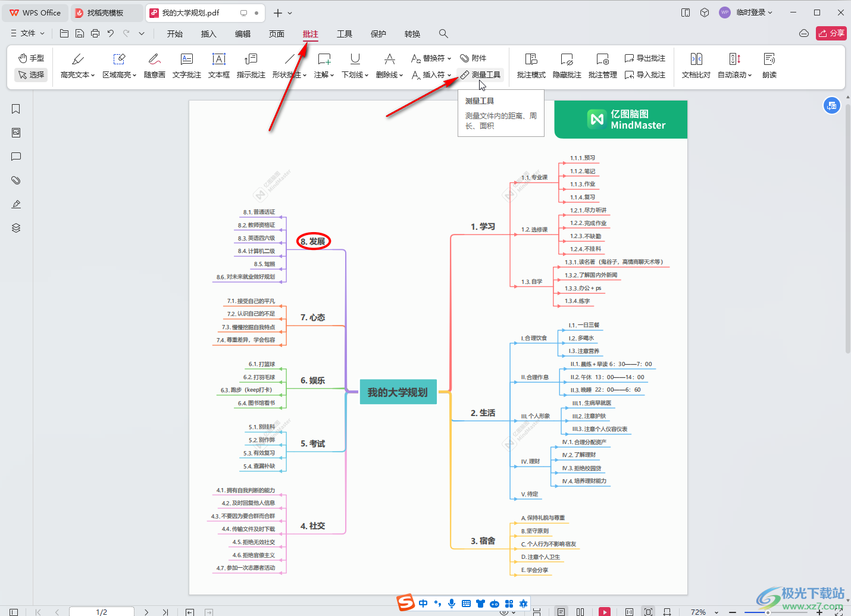Screen dimensions: 851x616
Task: Click Export annotations
Action: (x=645, y=58)
